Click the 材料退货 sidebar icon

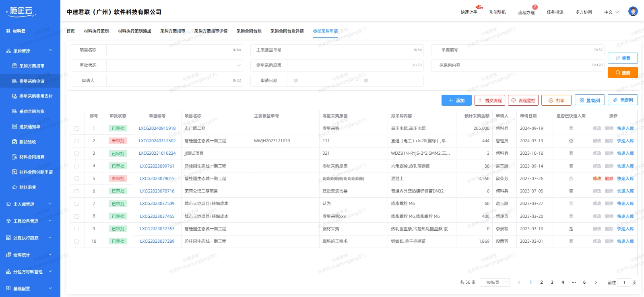click(x=14, y=187)
